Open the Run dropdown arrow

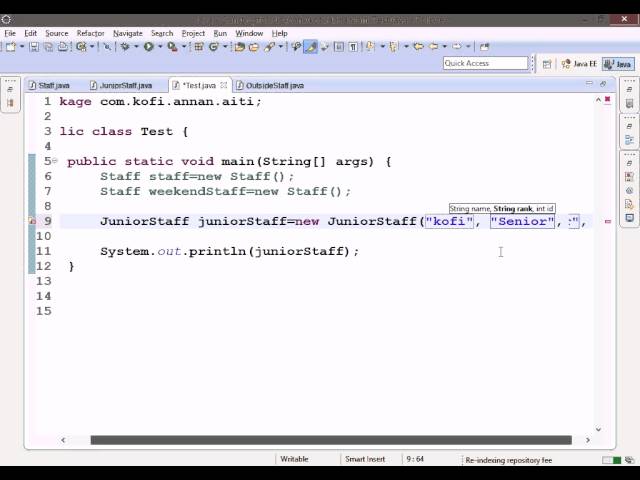[160, 47]
